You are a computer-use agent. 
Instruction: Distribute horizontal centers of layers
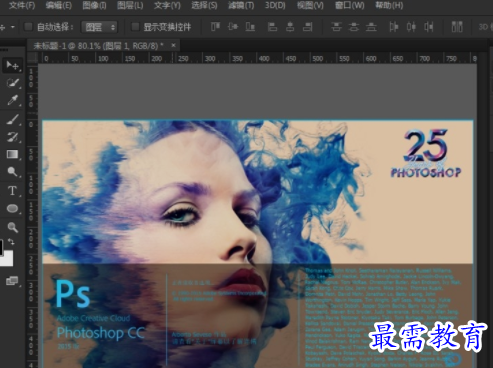click(411, 27)
